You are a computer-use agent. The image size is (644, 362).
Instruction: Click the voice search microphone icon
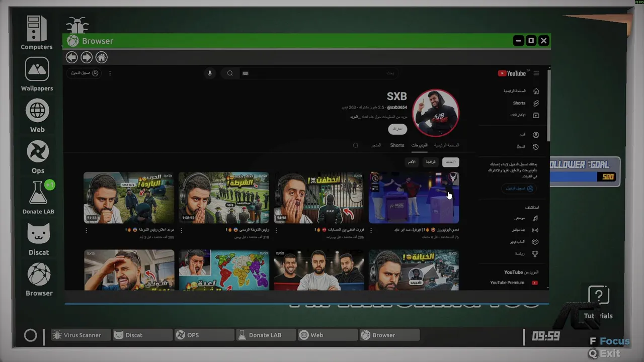[210, 73]
